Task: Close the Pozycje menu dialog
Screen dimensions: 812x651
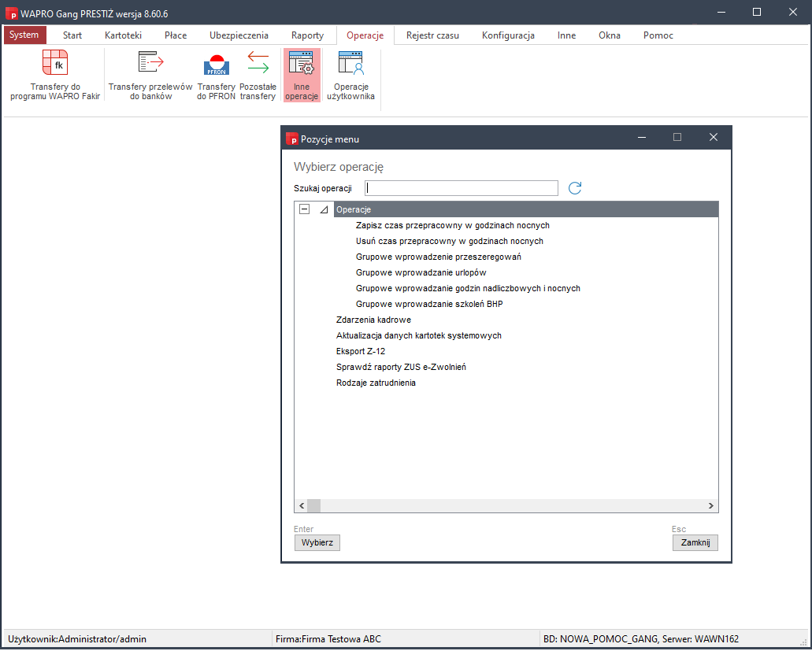Action: 714,138
